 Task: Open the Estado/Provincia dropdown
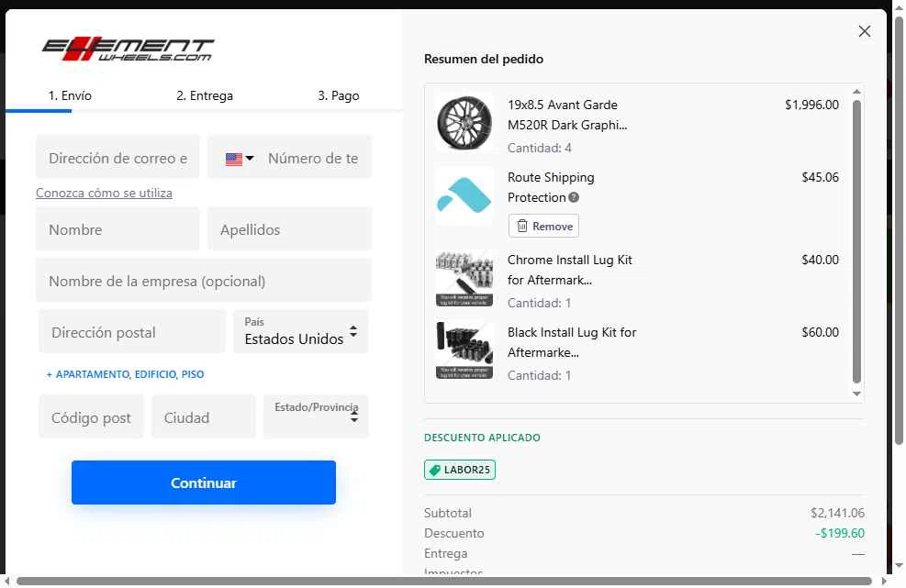pos(316,417)
